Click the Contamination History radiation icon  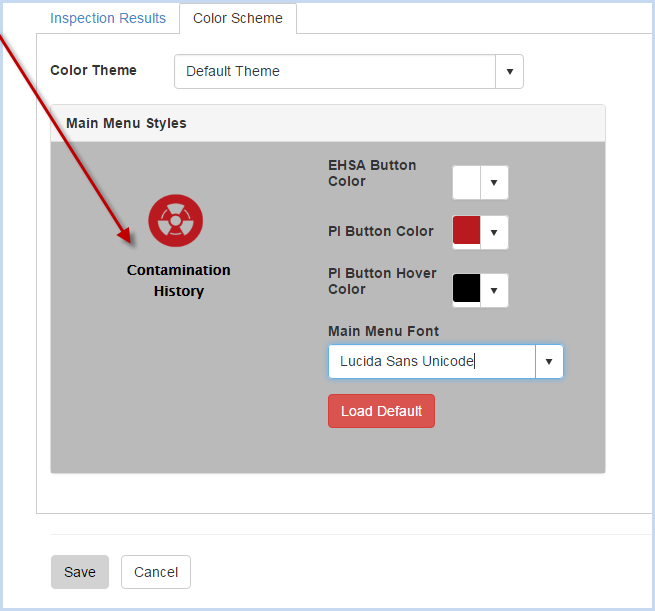[175, 221]
